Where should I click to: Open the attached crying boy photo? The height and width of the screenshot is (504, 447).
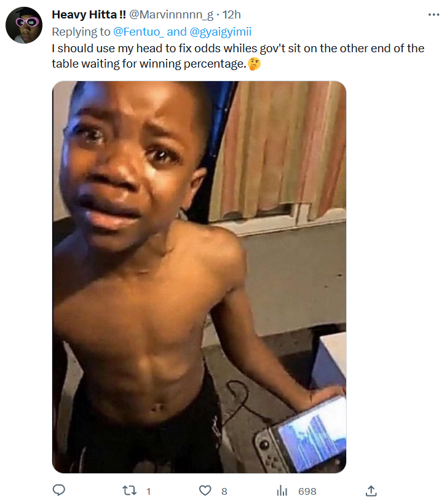[x=199, y=277]
